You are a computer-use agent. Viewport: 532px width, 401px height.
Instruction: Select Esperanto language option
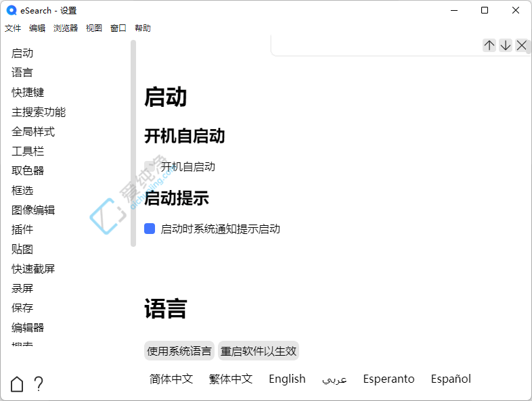[x=389, y=379]
